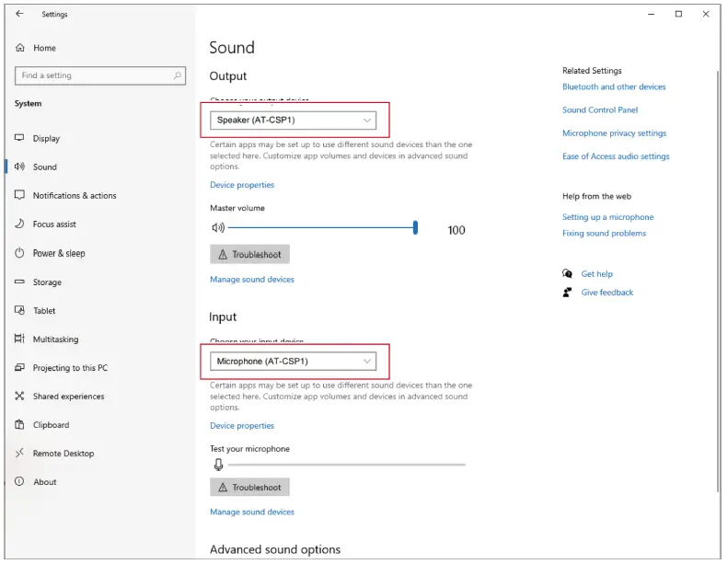Viewport: 728px width, 564px height.
Task: Click the back arrow in Settings
Action: (19, 14)
